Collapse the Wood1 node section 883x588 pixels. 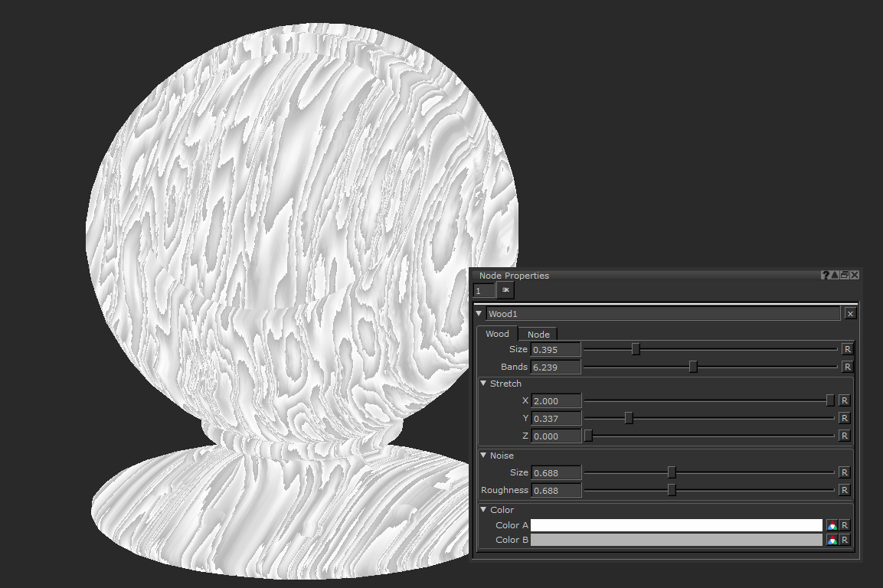click(x=479, y=313)
